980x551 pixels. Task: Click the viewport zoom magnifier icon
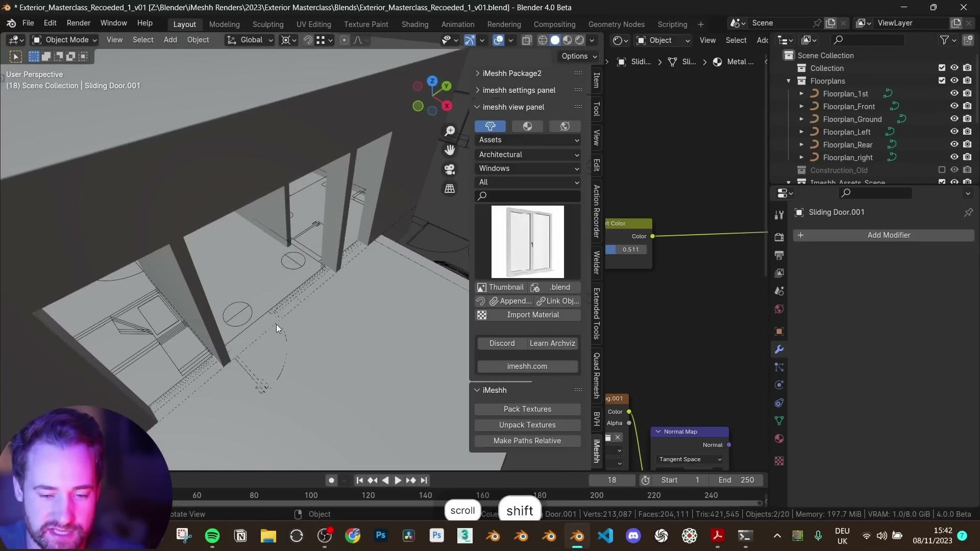[x=450, y=131]
